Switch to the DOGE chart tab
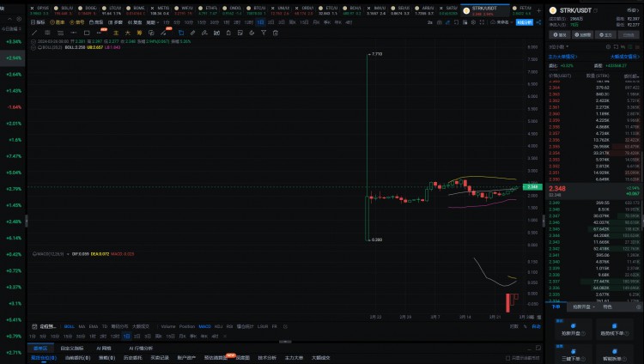644x364 pixels. point(88,10)
